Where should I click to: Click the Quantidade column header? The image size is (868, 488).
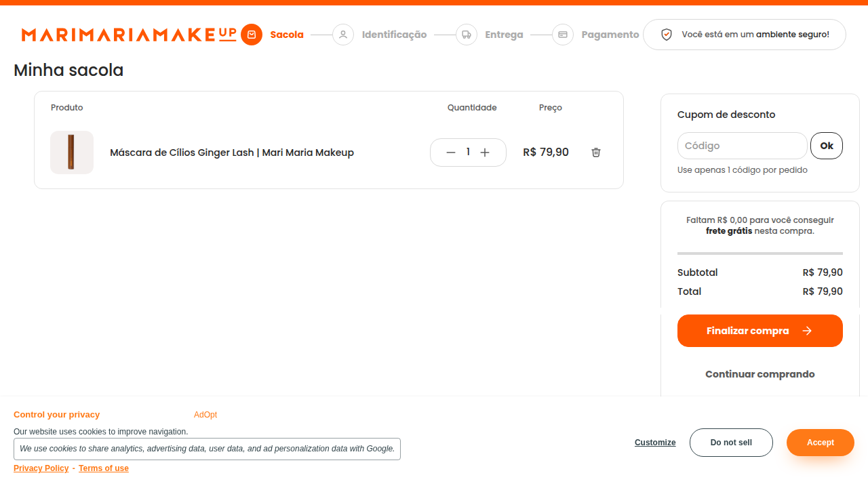472,108
